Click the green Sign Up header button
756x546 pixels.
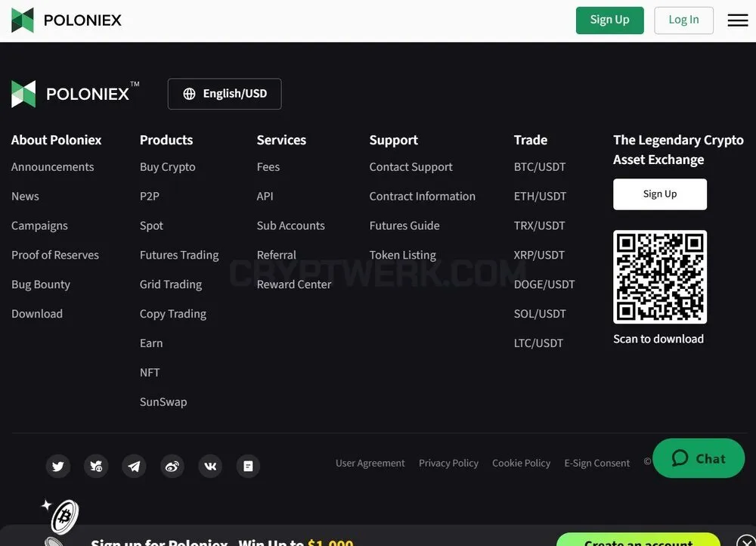(x=609, y=20)
